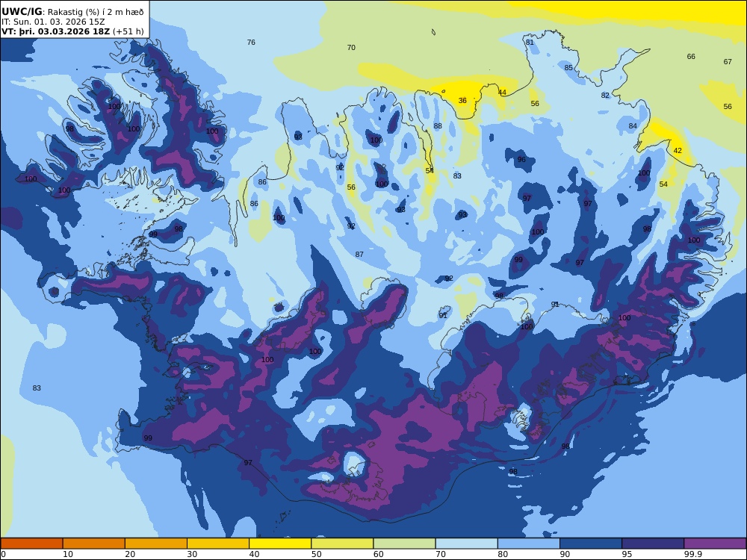Screen dimensions: 747x560
Task: Pick the 50–60 yellow-green legend swatch
Action: tap(342, 544)
